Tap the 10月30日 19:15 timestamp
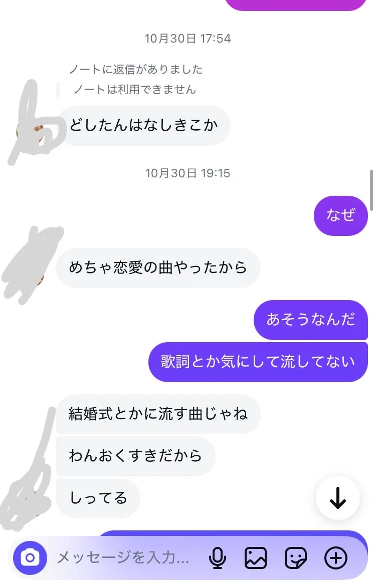Viewport: 376px width, 588px height. tap(187, 173)
